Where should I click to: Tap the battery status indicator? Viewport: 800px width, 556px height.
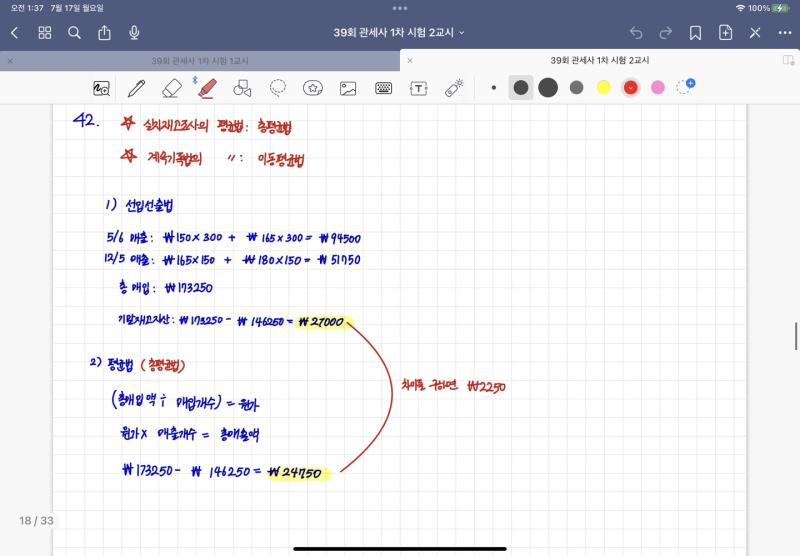[781, 8]
